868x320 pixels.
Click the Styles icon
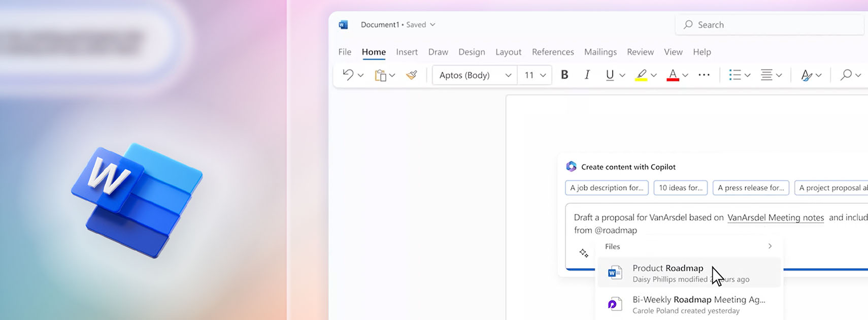tap(806, 75)
